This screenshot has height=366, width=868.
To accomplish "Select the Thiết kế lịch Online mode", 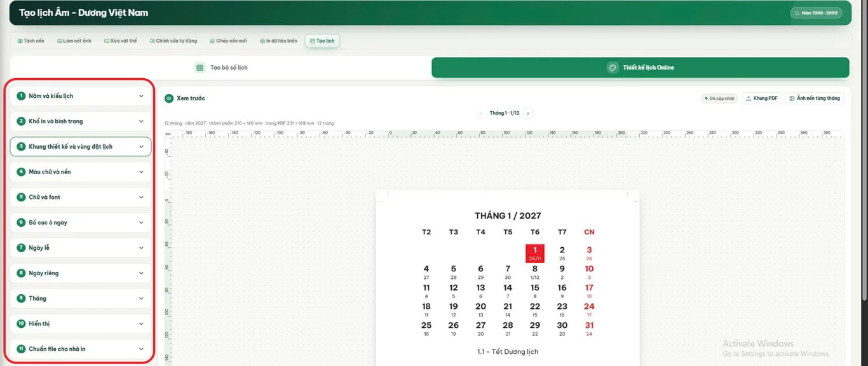I will tap(641, 67).
